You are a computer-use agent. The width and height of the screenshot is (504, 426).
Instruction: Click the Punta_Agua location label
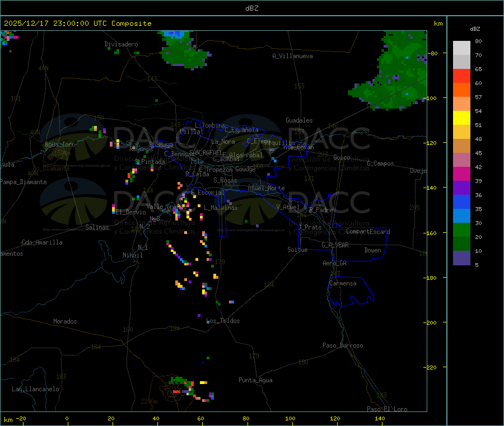pos(255,380)
